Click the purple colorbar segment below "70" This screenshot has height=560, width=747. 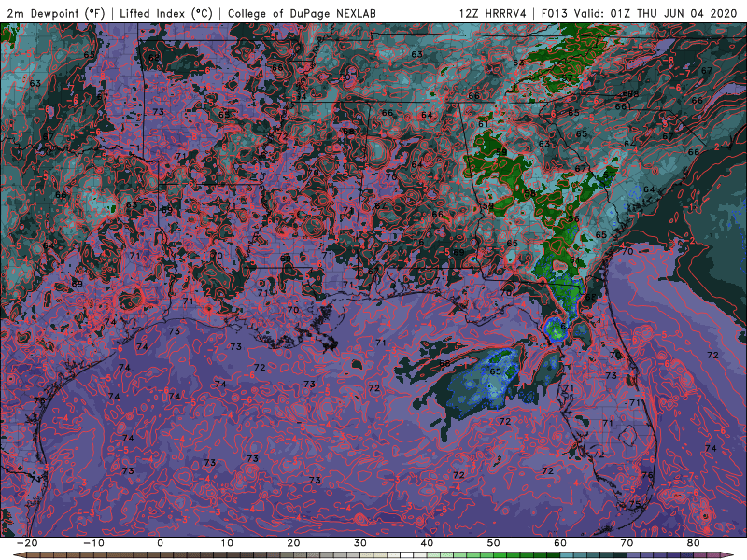click(634, 555)
